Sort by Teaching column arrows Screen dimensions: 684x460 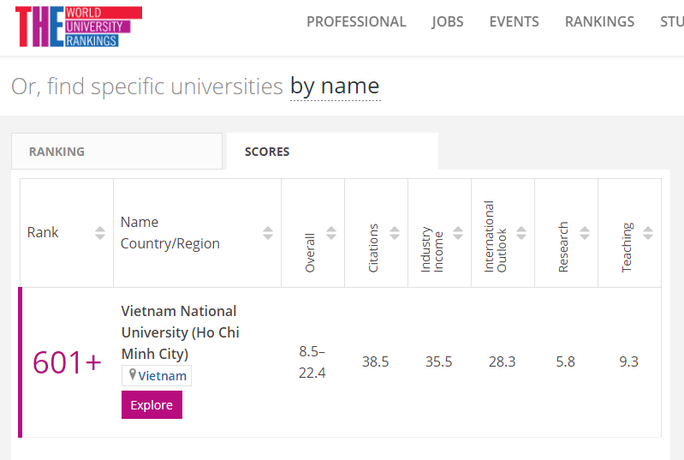click(x=648, y=233)
